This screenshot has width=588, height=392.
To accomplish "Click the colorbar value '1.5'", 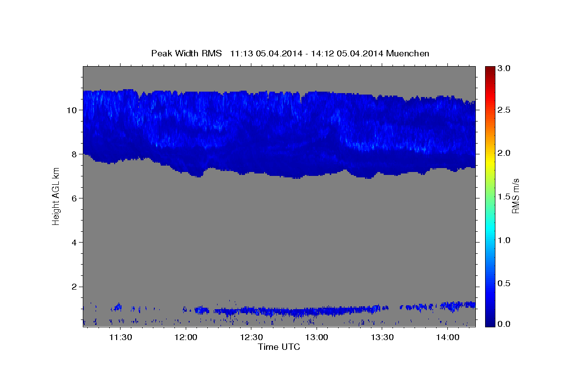I will tap(504, 196).
